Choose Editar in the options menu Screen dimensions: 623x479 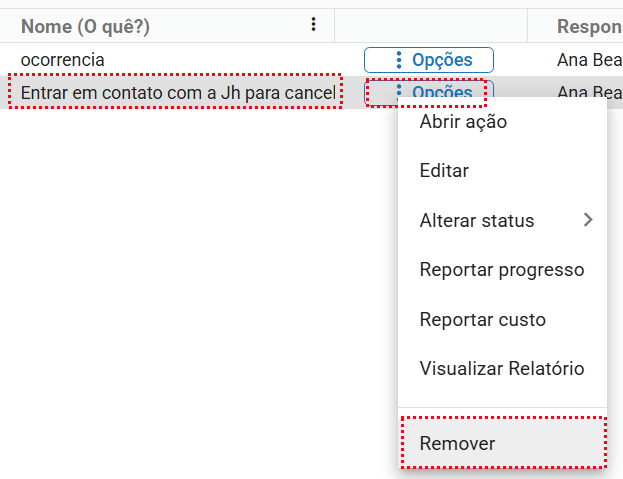click(444, 171)
